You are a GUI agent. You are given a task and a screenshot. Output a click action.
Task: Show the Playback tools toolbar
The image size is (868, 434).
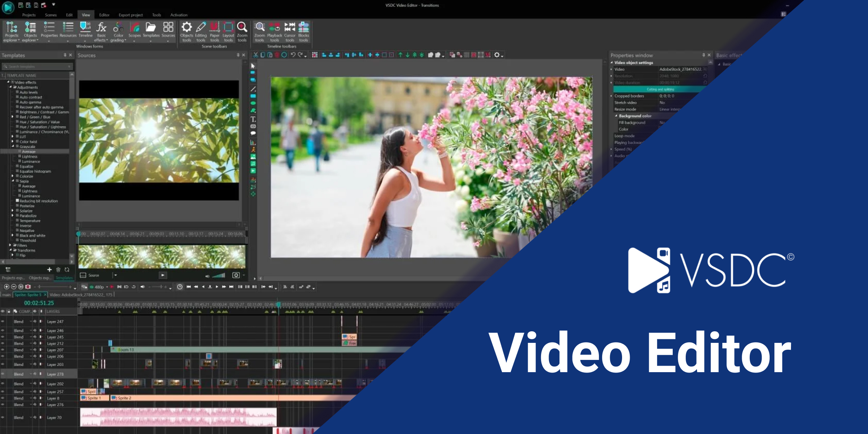(275, 31)
